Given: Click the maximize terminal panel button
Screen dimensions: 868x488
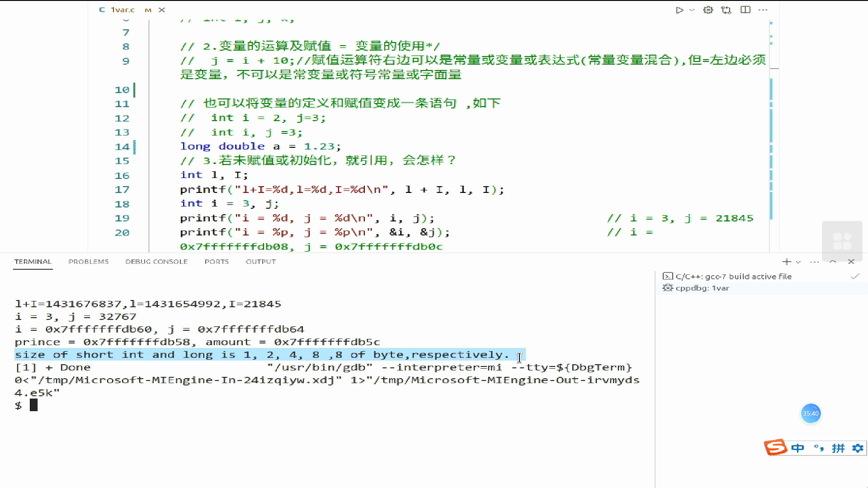Looking at the screenshot, I should pos(834,262).
